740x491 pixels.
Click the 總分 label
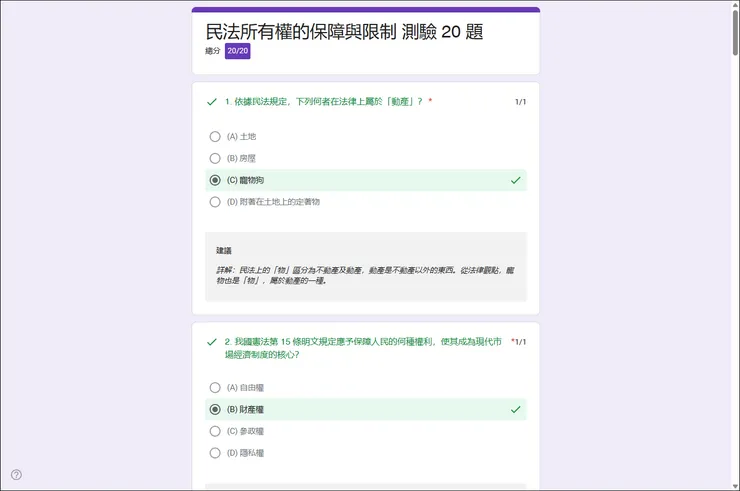(x=212, y=51)
